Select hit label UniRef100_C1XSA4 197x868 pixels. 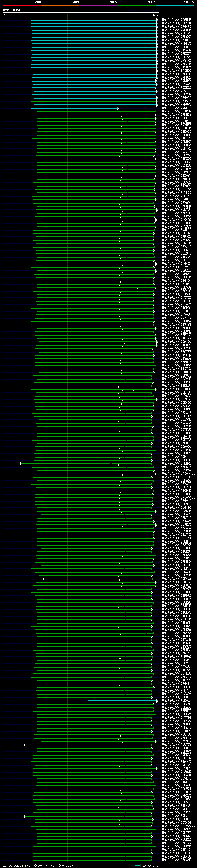click(177, 511)
